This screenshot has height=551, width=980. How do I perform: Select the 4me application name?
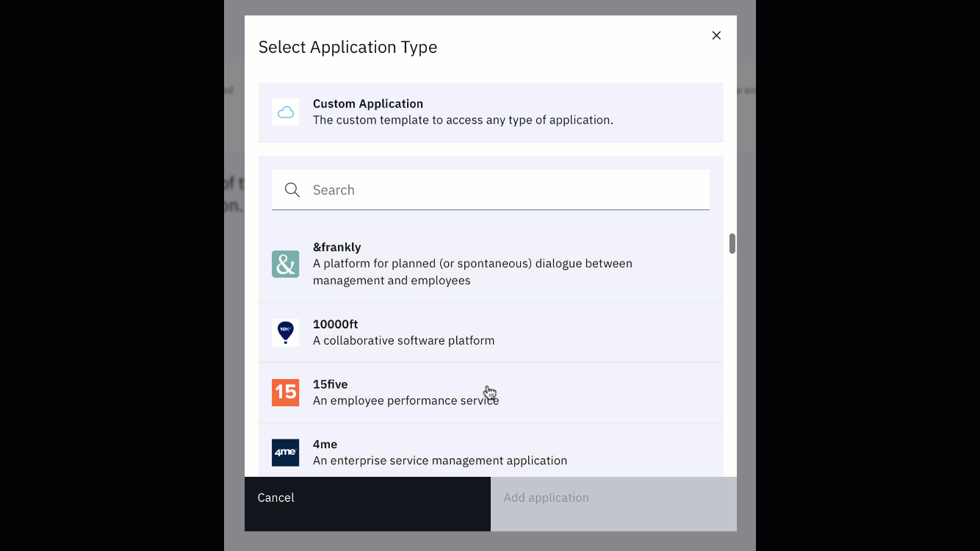[325, 444]
